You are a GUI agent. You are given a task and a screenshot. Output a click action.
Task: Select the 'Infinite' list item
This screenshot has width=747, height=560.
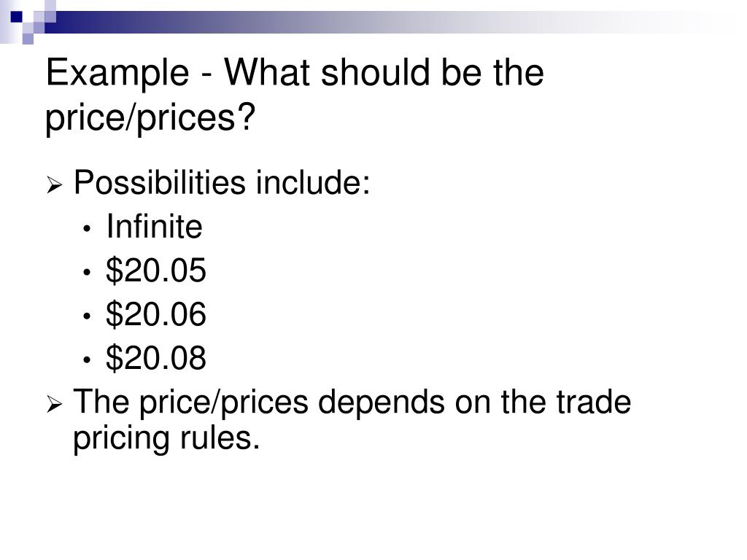[155, 226]
